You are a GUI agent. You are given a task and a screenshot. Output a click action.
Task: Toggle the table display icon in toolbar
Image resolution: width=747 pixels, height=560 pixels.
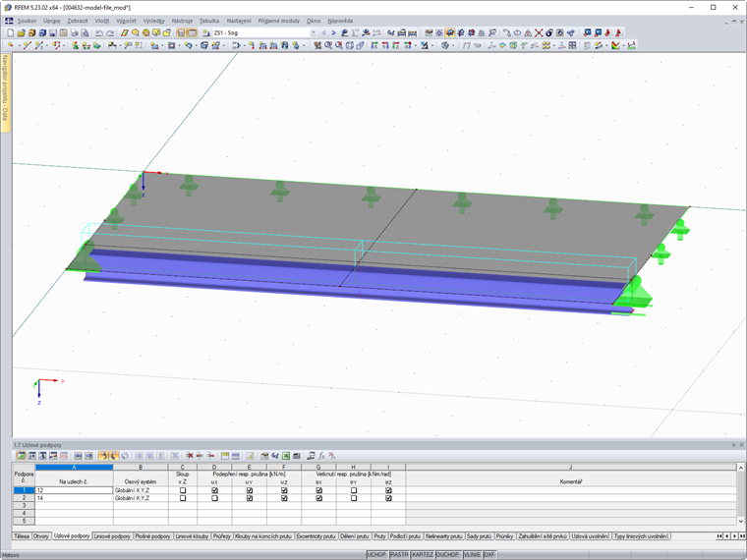click(192, 32)
